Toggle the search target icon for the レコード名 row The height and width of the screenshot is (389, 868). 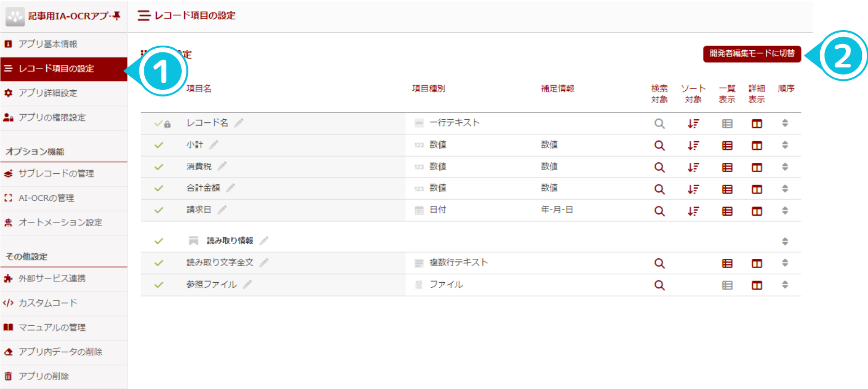pyautogui.click(x=659, y=123)
